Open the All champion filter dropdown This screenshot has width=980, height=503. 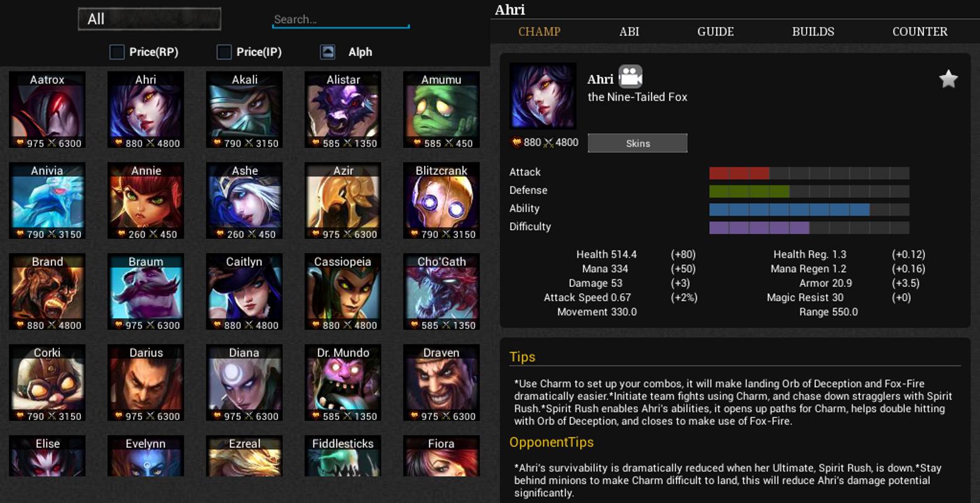[150, 19]
